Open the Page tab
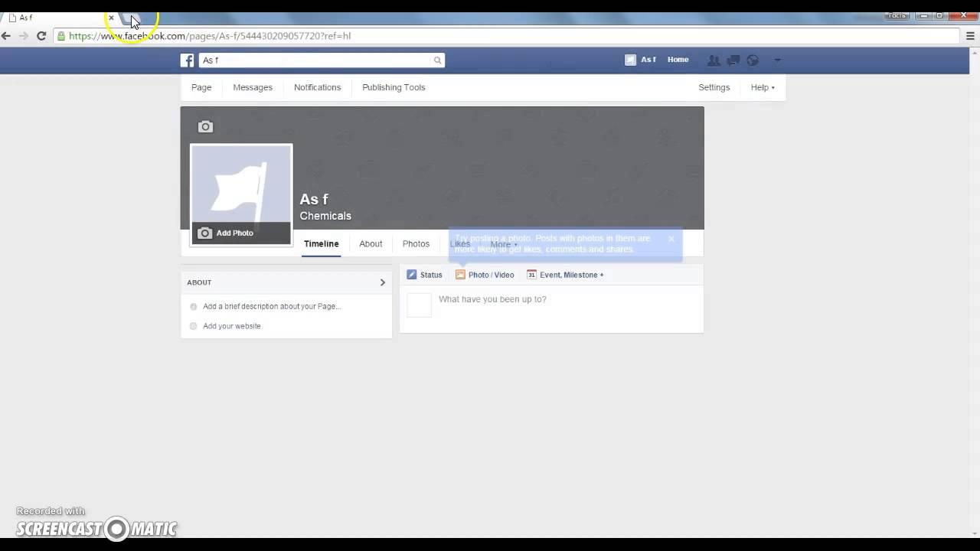The height and width of the screenshot is (551, 980). tap(201, 87)
